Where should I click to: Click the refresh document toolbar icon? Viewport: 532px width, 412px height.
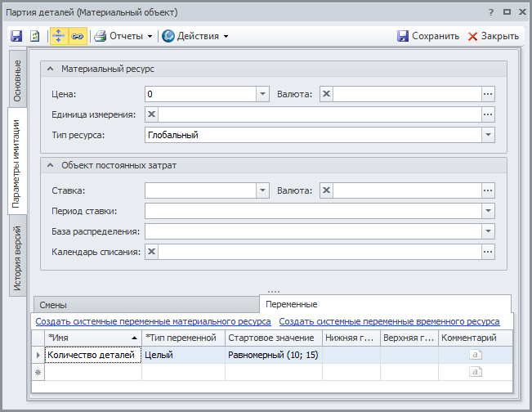point(35,36)
